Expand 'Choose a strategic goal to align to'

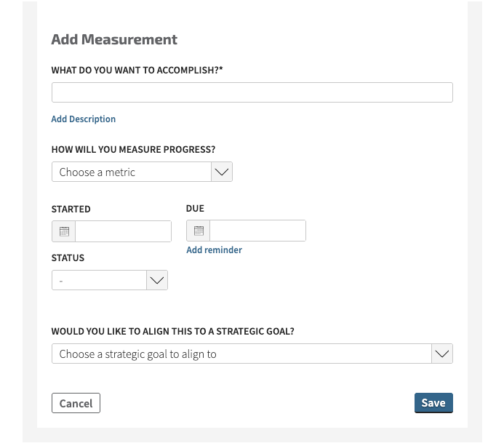252,354
